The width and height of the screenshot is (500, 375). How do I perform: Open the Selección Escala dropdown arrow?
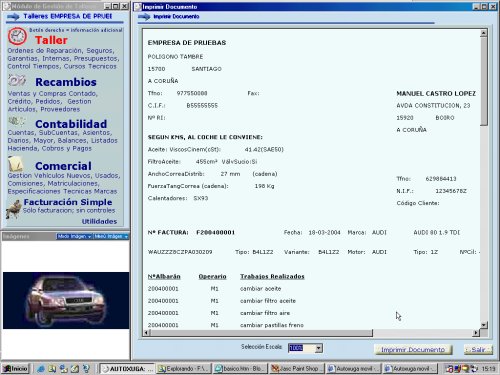point(319,348)
